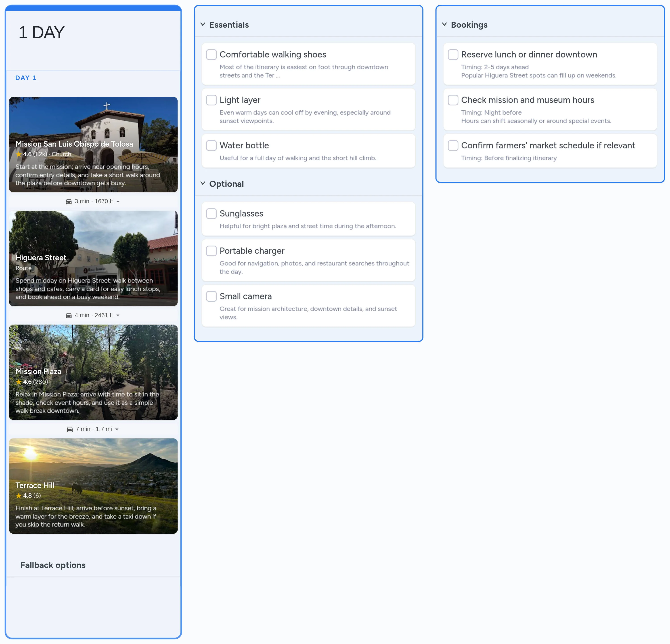
Task: Click the driving icon next to 3 min
Action: pos(69,201)
